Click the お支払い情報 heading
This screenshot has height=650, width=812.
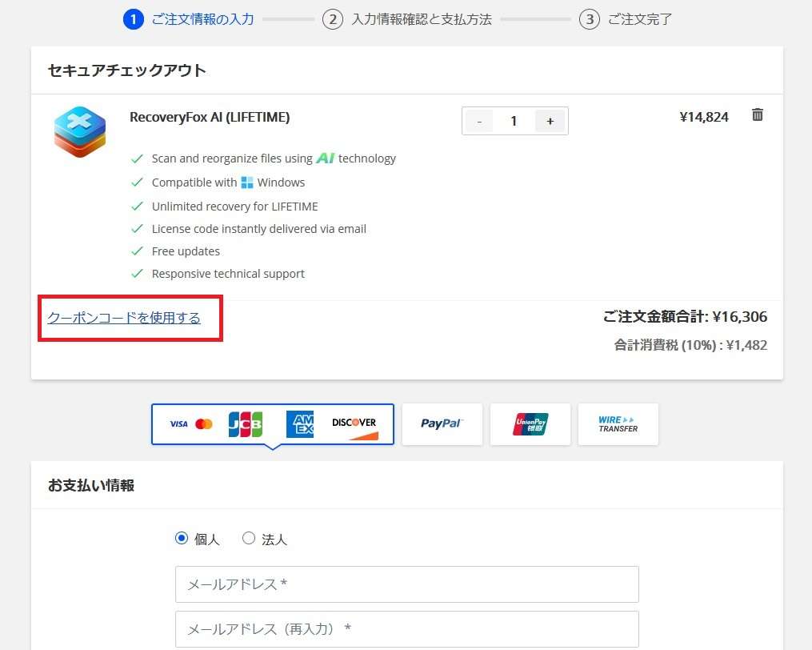(91, 485)
